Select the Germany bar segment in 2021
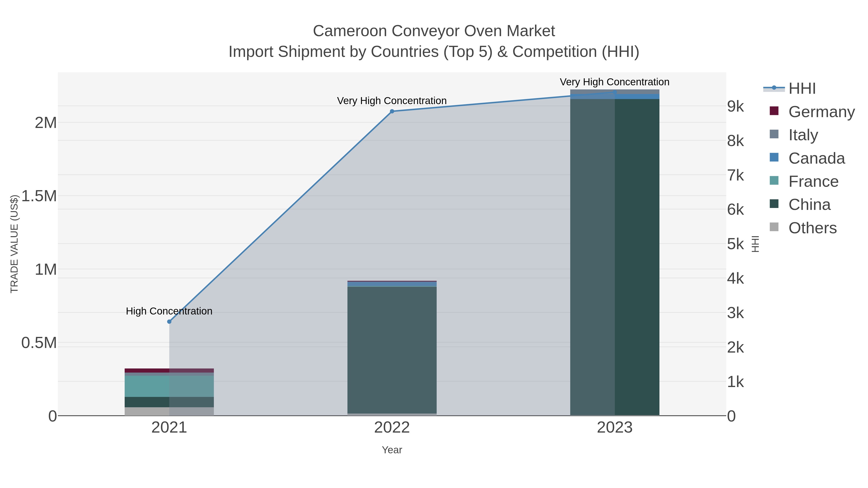This screenshot has width=868, height=488. click(x=169, y=370)
